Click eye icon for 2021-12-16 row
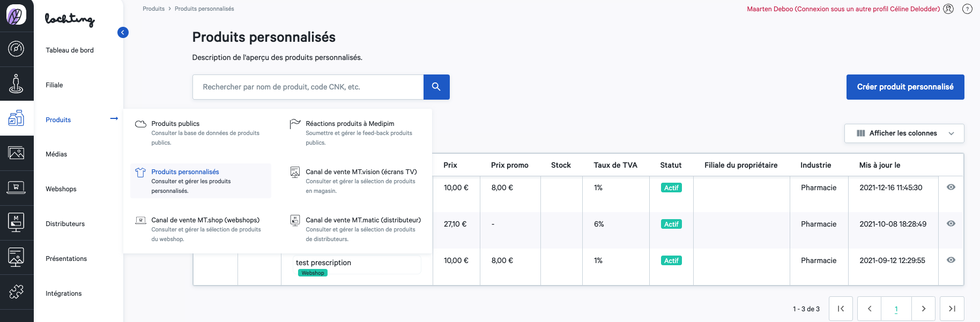 (951, 188)
